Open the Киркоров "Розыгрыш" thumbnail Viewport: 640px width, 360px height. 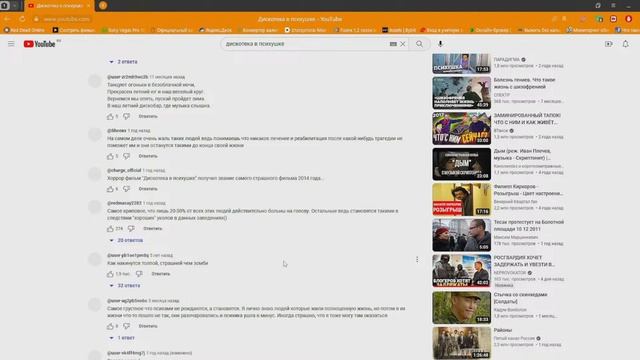[462, 200]
